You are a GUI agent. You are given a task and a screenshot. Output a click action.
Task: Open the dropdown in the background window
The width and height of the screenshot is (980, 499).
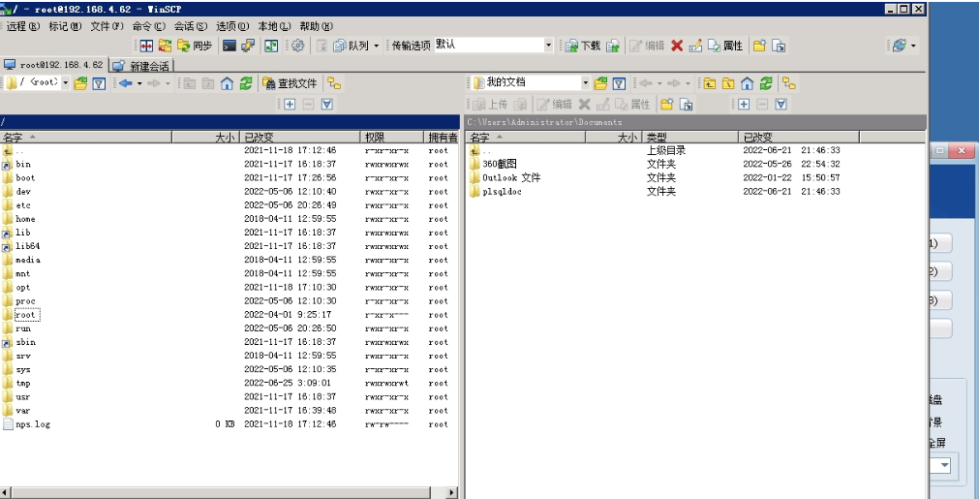click(944, 465)
